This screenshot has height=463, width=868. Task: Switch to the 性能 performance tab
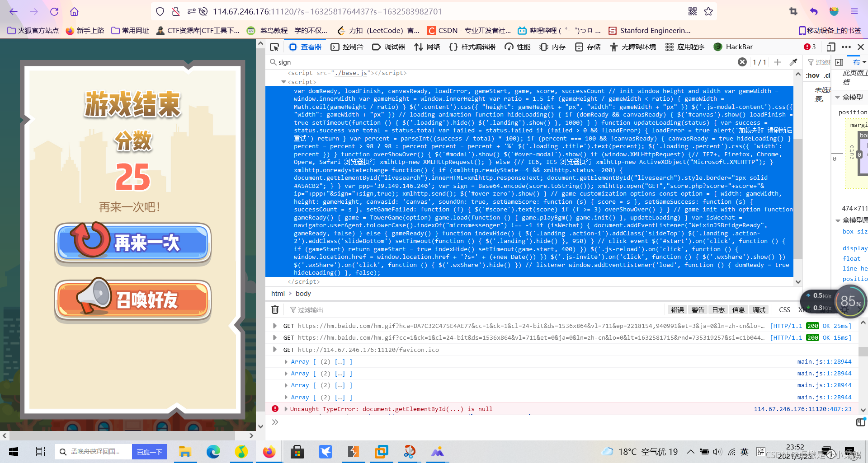518,47
